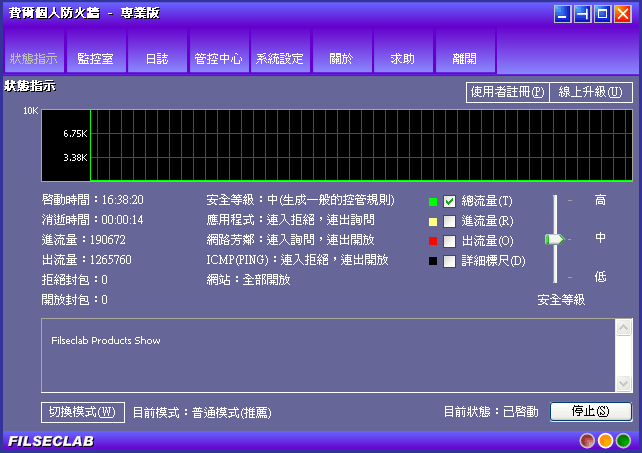
Task: Click the red 出流量 color square
Action: point(433,241)
